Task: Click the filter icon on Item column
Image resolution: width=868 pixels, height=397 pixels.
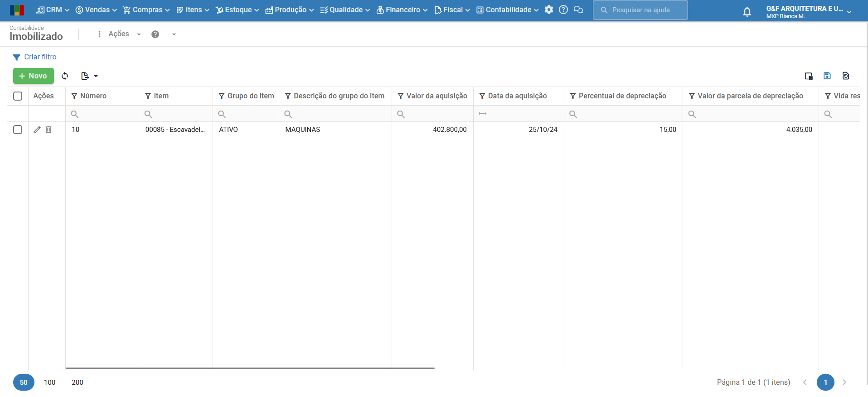Action: 148,96
